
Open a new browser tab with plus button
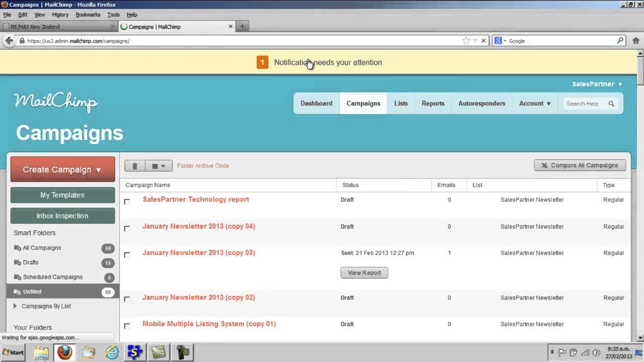point(243,27)
